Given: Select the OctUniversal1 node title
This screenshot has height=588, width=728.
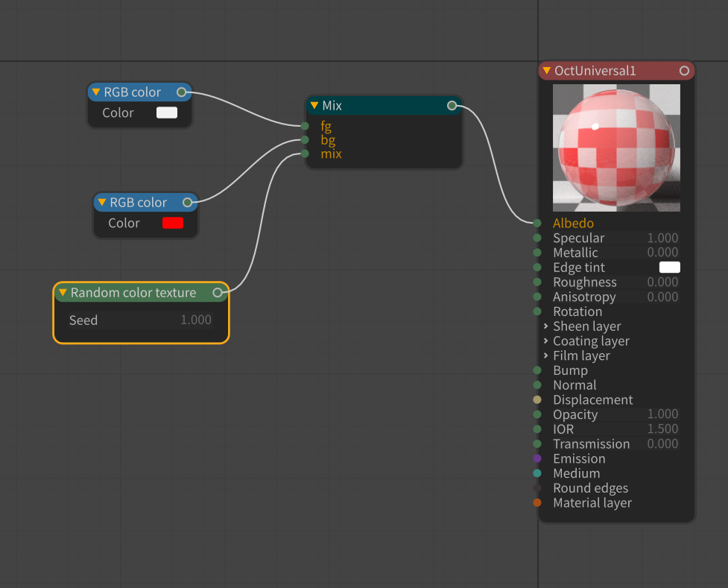Looking at the screenshot, I should [595, 71].
